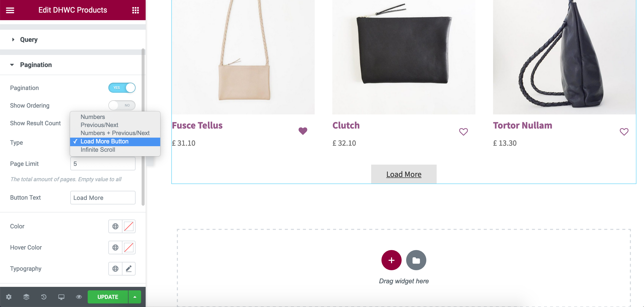The width and height of the screenshot is (644, 307).
Task: Click the hamburger menu icon
Action: [10, 10]
